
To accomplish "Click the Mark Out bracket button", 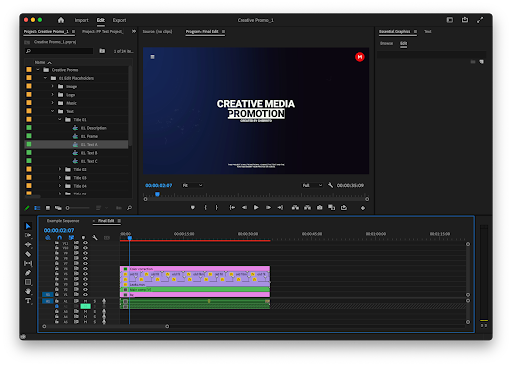I will (217, 207).
